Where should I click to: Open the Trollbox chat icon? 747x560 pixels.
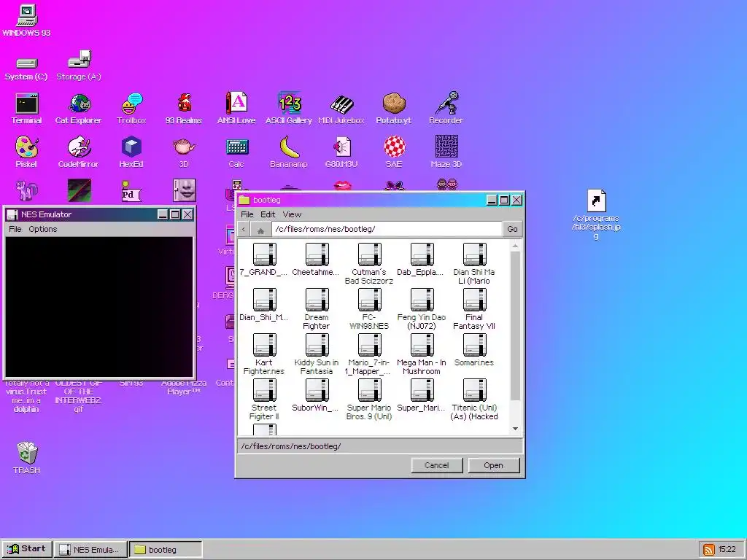pyautogui.click(x=131, y=109)
